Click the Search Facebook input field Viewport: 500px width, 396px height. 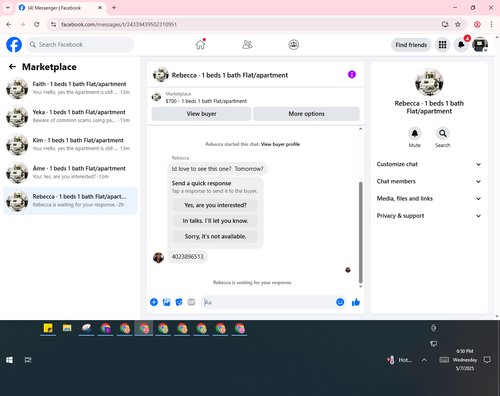point(80,45)
